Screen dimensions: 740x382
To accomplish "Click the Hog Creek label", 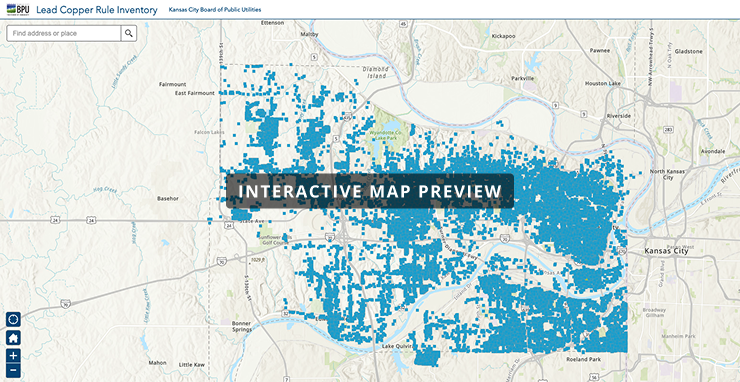I will click(104, 189).
